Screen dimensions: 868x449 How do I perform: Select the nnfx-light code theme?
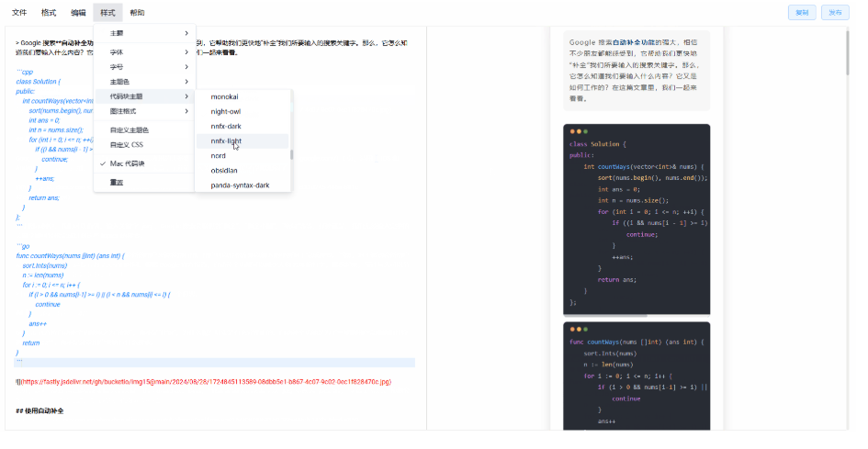click(242, 141)
